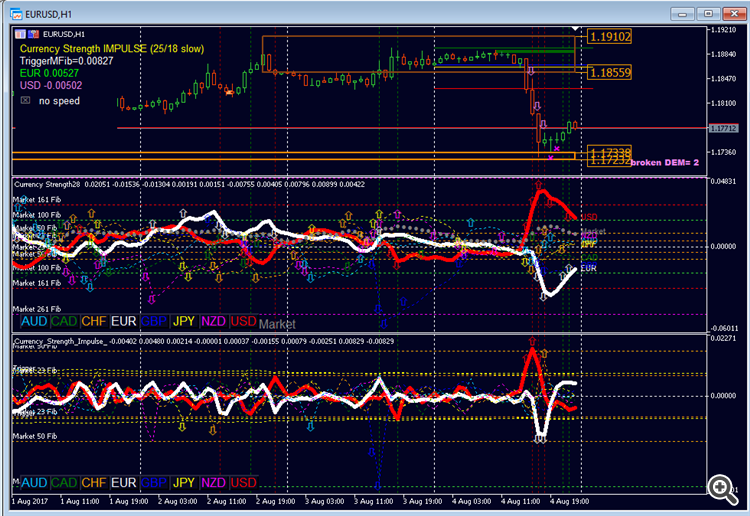This screenshot has width=750, height=516.
Task: Click the 'broken DEM= 2' text
Action: [665, 163]
